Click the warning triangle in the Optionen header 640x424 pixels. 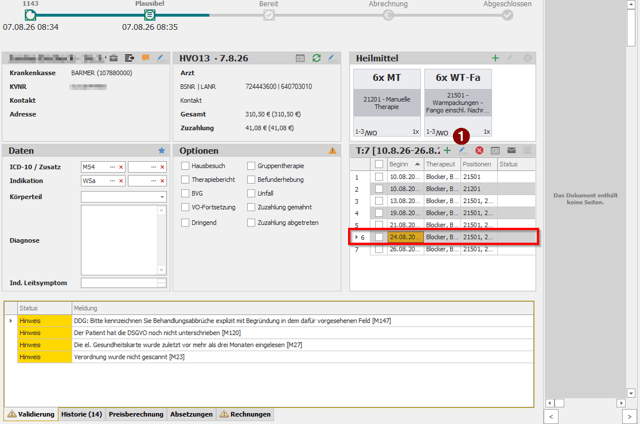coord(333,151)
